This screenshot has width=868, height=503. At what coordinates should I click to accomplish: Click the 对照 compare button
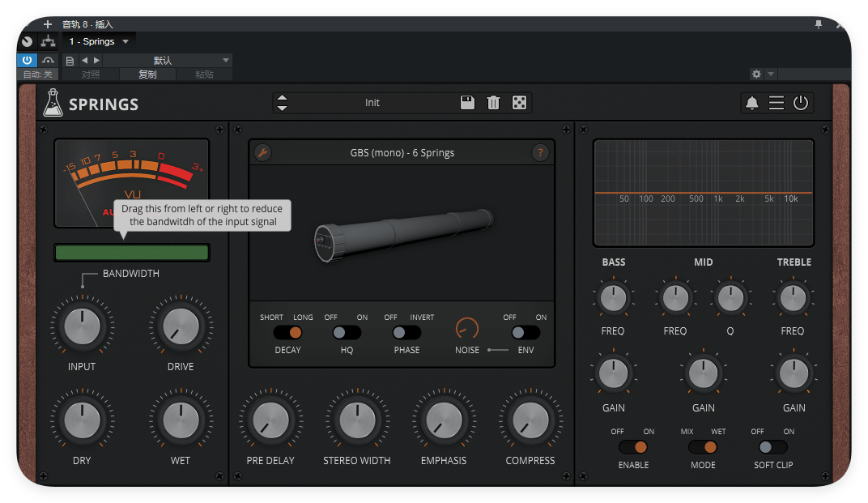pyautogui.click(x=91, y=75)
